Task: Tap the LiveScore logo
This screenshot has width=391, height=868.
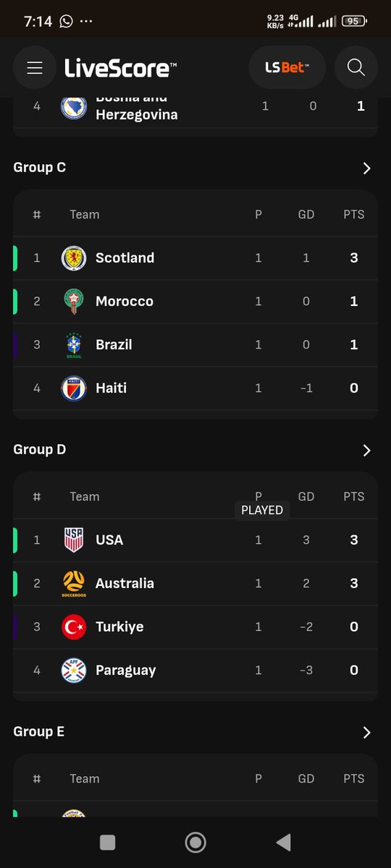Action: point(120,68)
